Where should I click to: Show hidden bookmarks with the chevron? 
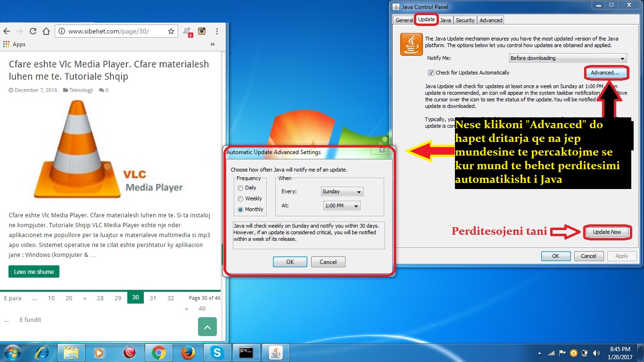213,44
